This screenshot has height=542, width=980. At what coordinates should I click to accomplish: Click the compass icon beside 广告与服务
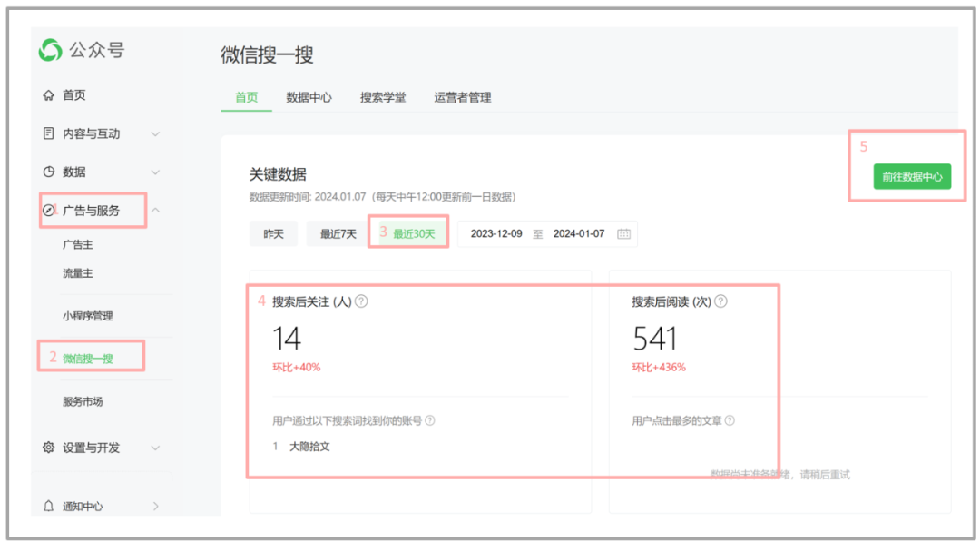coord(47,210)
